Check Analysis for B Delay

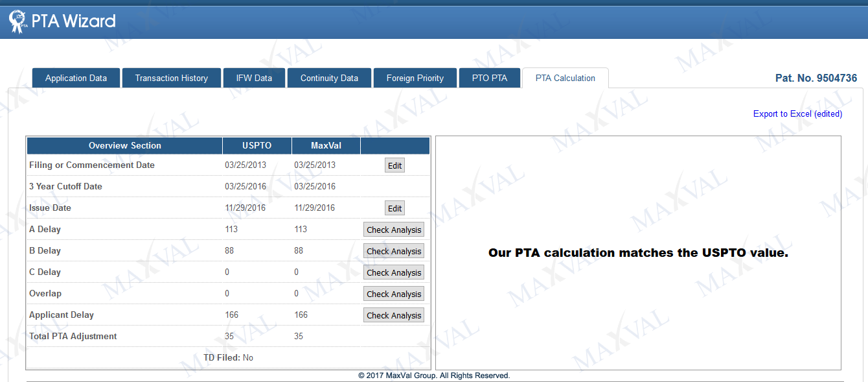(x=394, y=251)
